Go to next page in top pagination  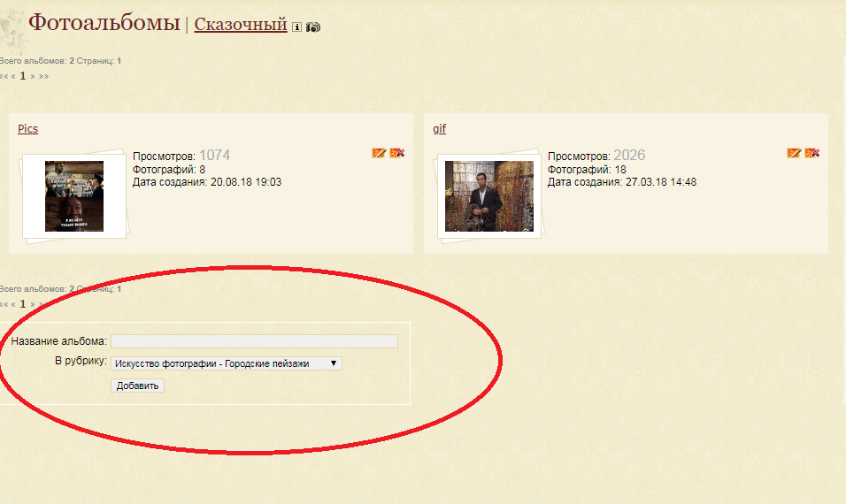coord(33,76)
